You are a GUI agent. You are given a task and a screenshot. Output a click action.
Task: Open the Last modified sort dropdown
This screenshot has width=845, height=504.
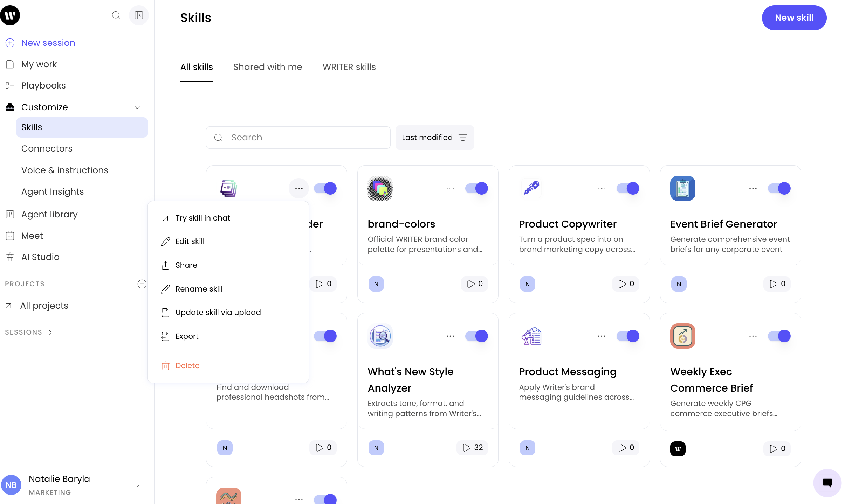coord(435,138)
